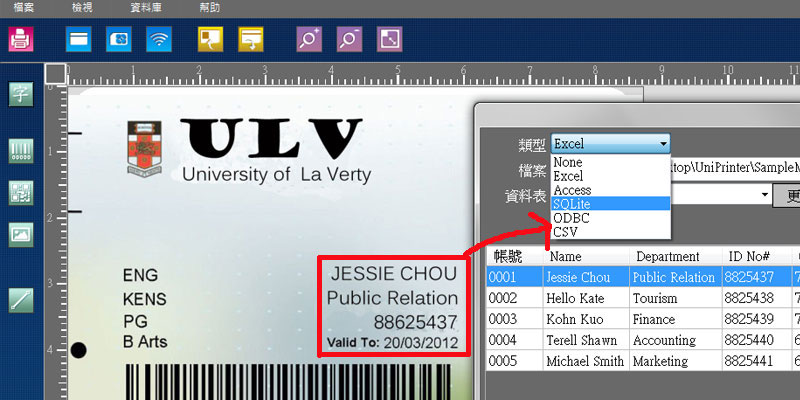The height and width of the screenshot is (400, 800).
Task: Click the pink printer icon
Action: click(x=21, y=40)
